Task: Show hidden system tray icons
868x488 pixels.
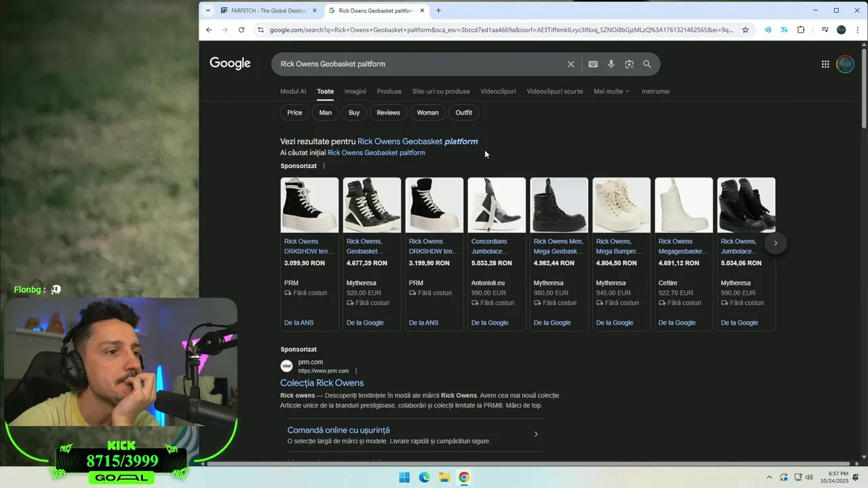Action: pos(769,478)
